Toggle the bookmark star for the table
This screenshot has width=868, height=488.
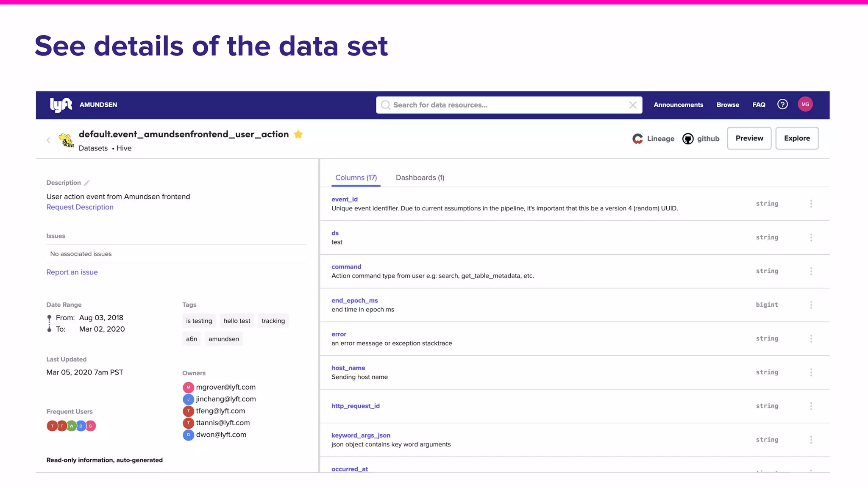[298, 134]
